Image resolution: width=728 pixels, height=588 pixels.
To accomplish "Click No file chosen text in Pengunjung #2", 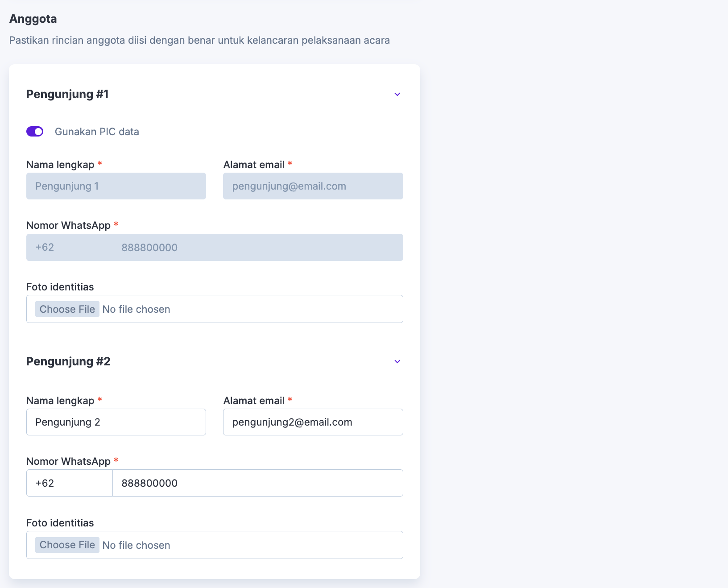I will (x=136, y=545).
